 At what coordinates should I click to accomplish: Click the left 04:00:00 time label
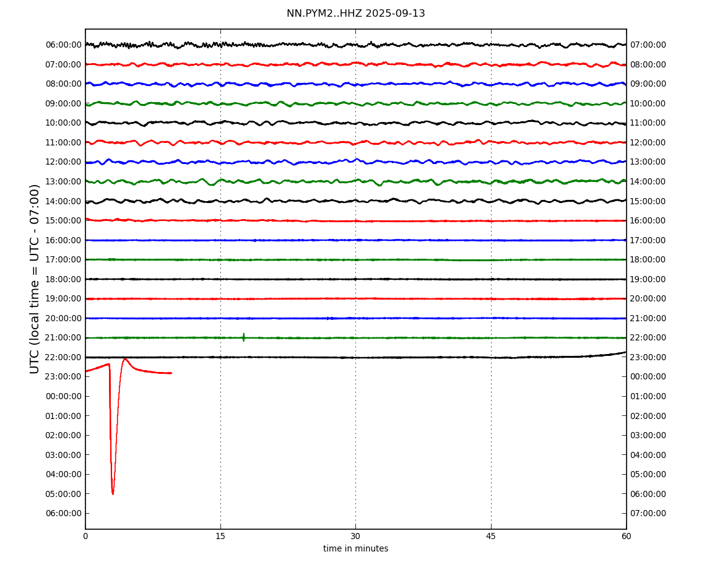click(64, 475)
